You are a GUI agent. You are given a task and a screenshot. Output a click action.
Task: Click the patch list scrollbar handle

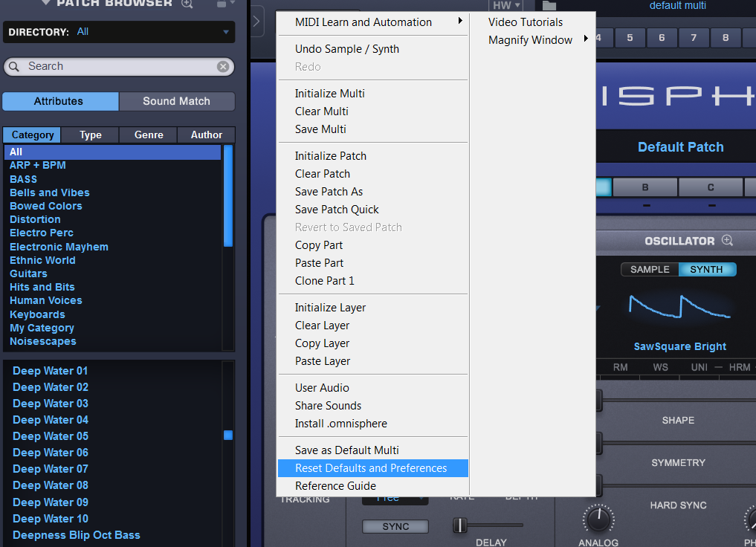228,436
